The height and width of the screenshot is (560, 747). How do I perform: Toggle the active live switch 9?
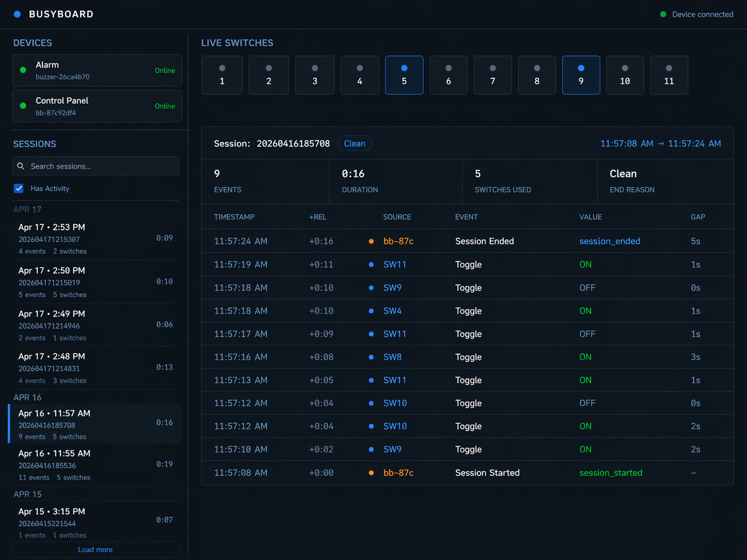pos(581,75)
